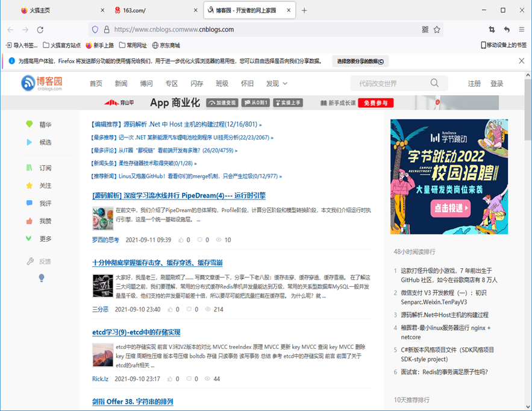Bookmark this page with the star icon
Screen dimensions: 532x411
[x=437, y=30]
